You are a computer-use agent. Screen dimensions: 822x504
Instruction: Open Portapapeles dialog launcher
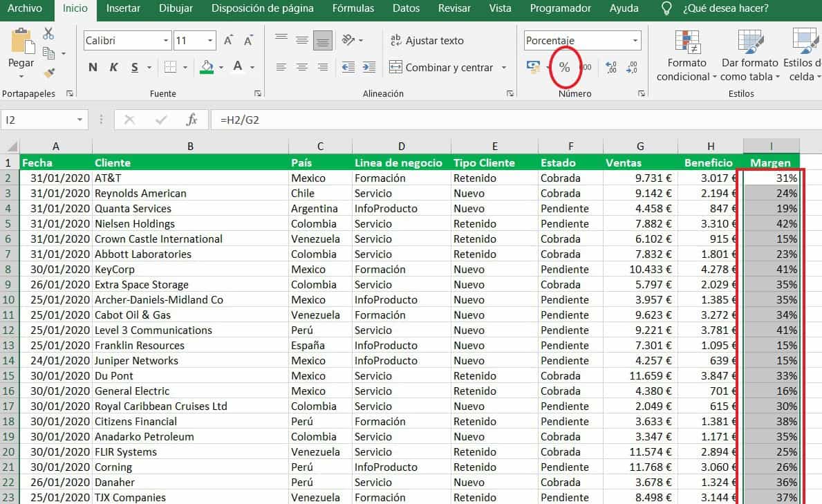tap(69, 93)
